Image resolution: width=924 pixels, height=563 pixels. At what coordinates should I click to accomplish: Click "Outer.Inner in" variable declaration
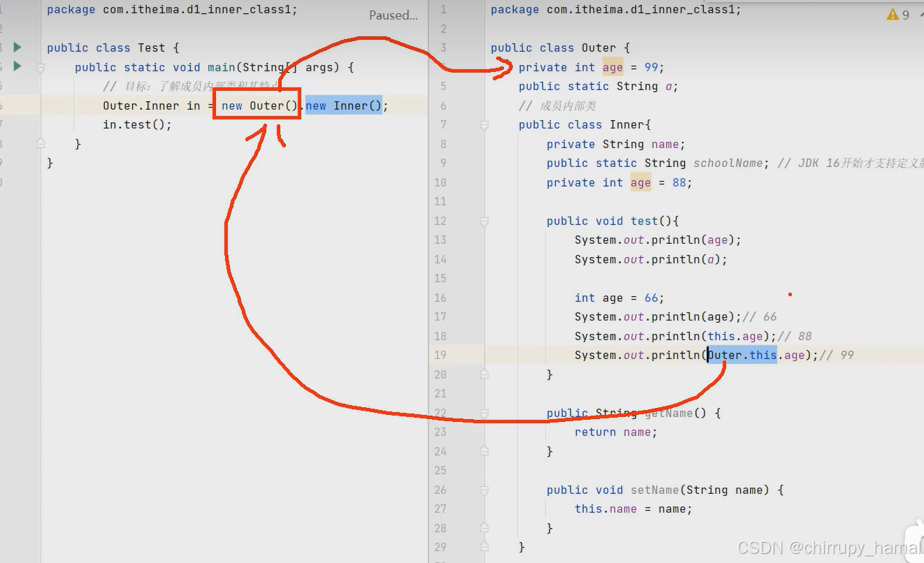[151, 105]
